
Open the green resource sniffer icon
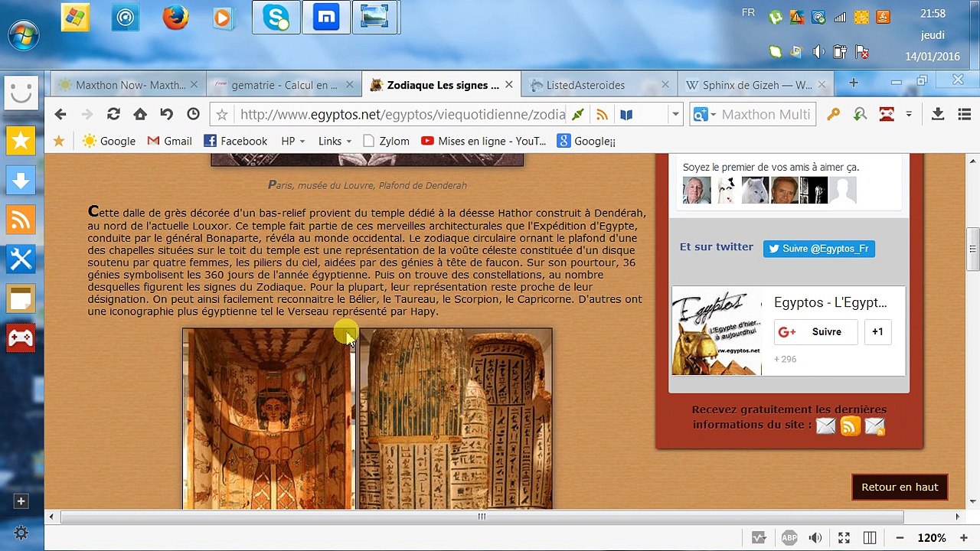pos(860,115)
